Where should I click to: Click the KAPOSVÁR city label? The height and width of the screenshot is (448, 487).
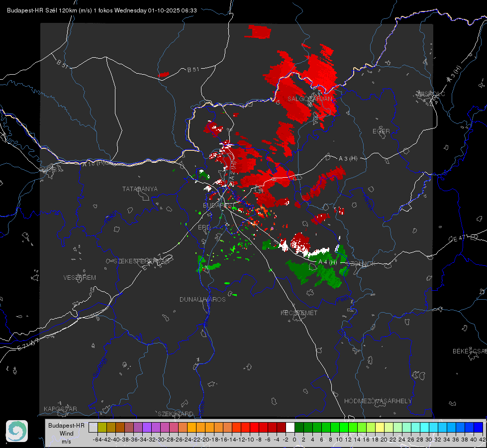pyautogui.click(x=60, y=409)
